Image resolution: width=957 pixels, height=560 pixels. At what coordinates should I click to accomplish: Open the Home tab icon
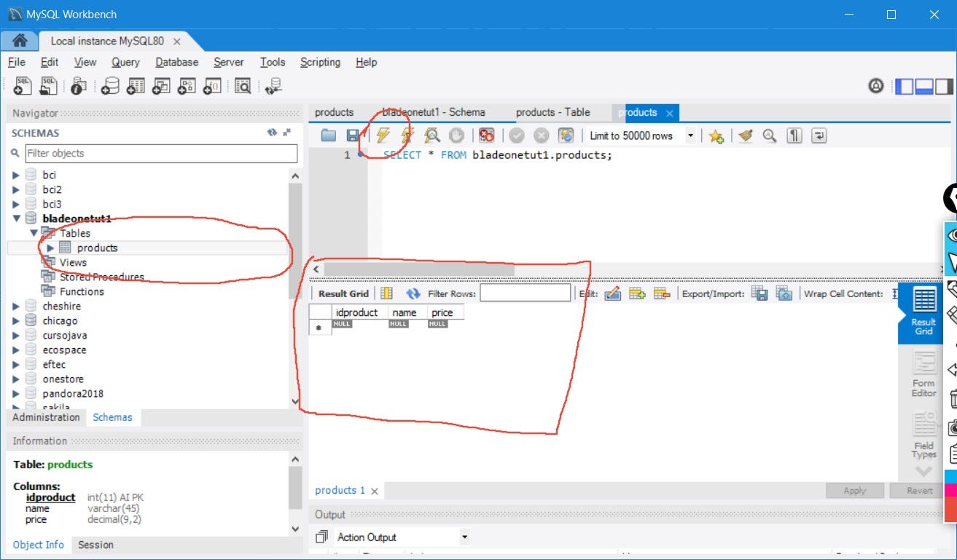click(x=20, y=41)
